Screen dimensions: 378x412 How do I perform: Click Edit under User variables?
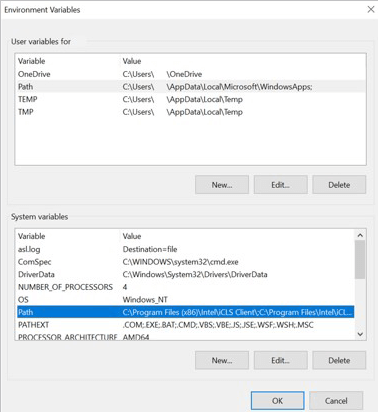[x=280, y=185]
